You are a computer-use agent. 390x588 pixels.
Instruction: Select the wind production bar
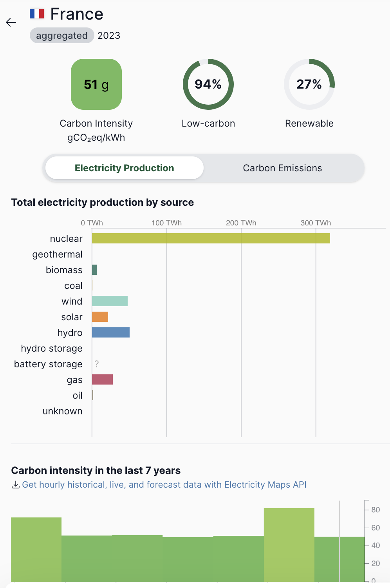pyautogui.click(x=110, y=301)
